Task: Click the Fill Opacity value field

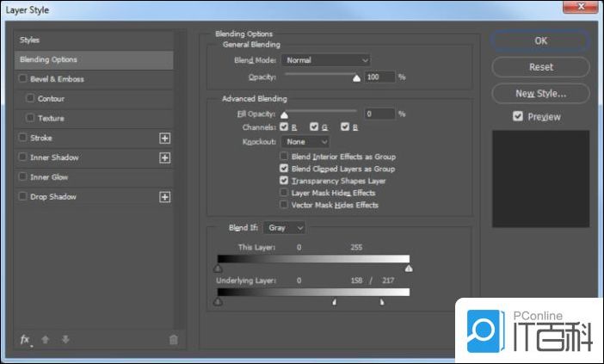Action: coord(379,114)
